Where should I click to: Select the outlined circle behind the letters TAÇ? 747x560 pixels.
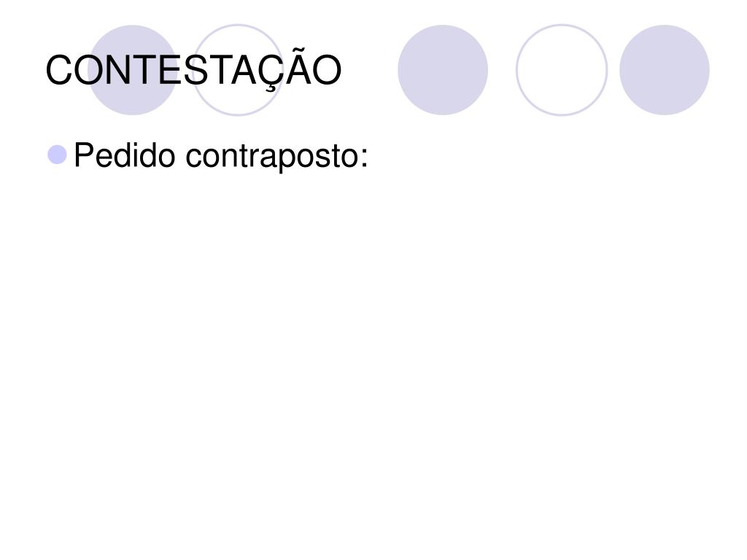[238, 70]
